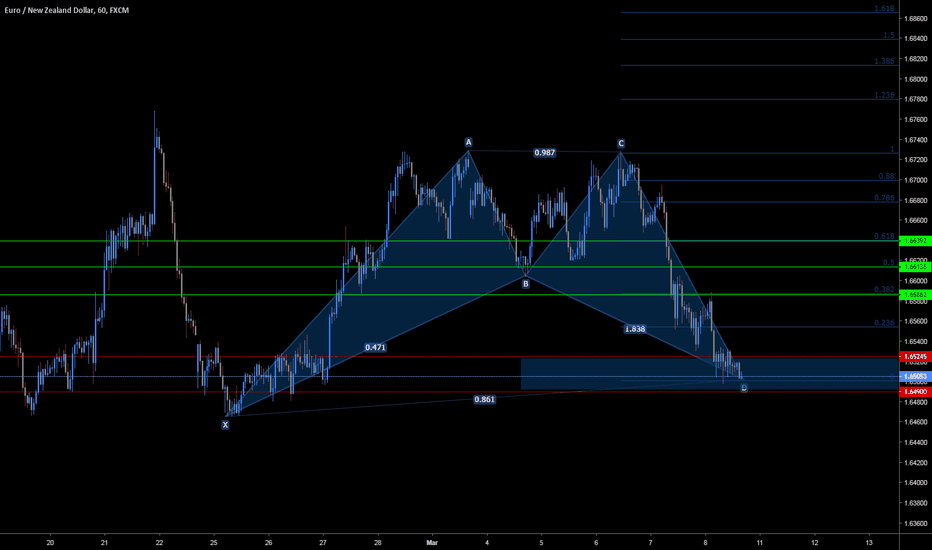Click the red 1.65245 price tag
Viewport: 932px width, 550px height.
point(915,357)
